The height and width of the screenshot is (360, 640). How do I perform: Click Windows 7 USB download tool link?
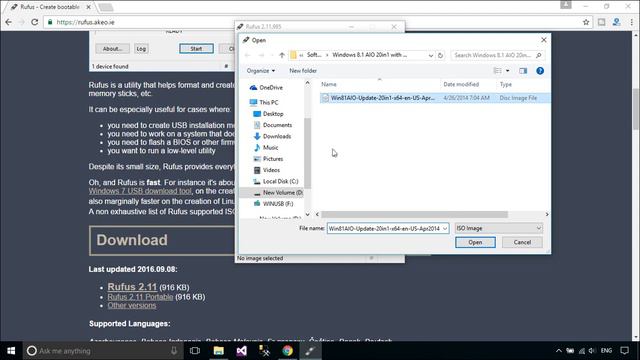point(140,191)
